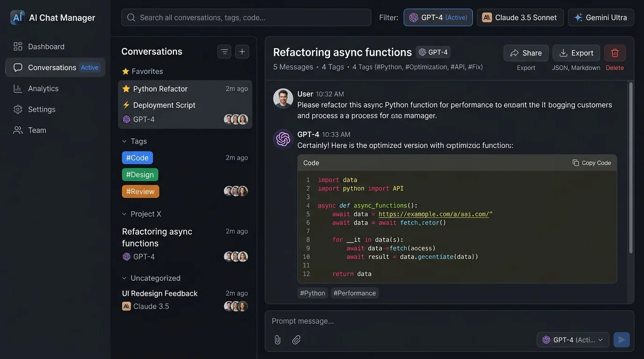Viewport: 644px width, 359px height.
Task: Click the conversation vertical scrollbar
Action: [630, 168]
